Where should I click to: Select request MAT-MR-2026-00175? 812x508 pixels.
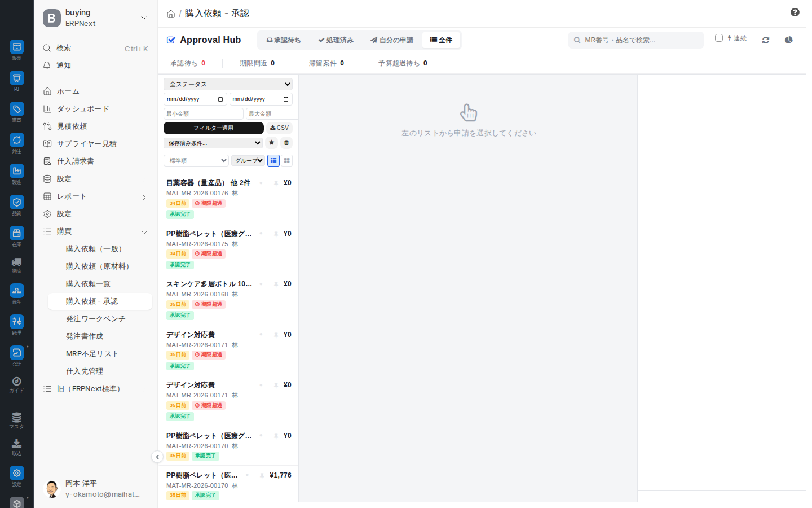(x=228, y=249)
